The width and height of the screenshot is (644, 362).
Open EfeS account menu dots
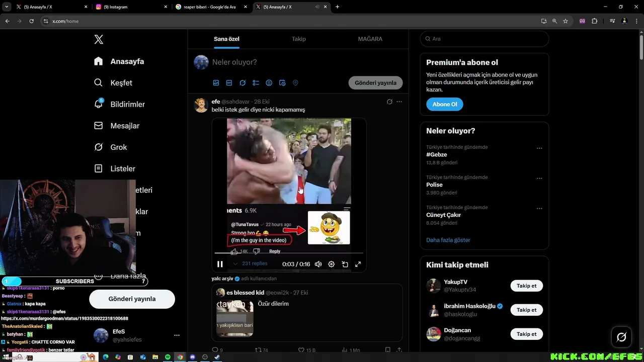click(x=177, y=335)
